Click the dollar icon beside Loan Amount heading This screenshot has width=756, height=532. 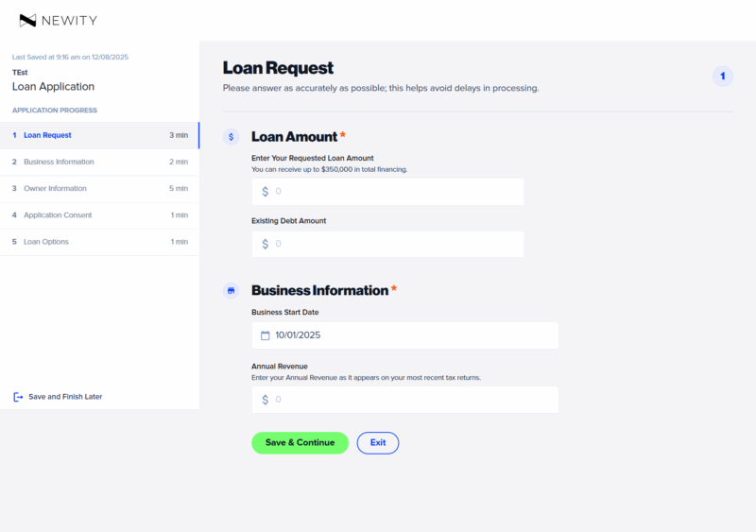[231, 137]
